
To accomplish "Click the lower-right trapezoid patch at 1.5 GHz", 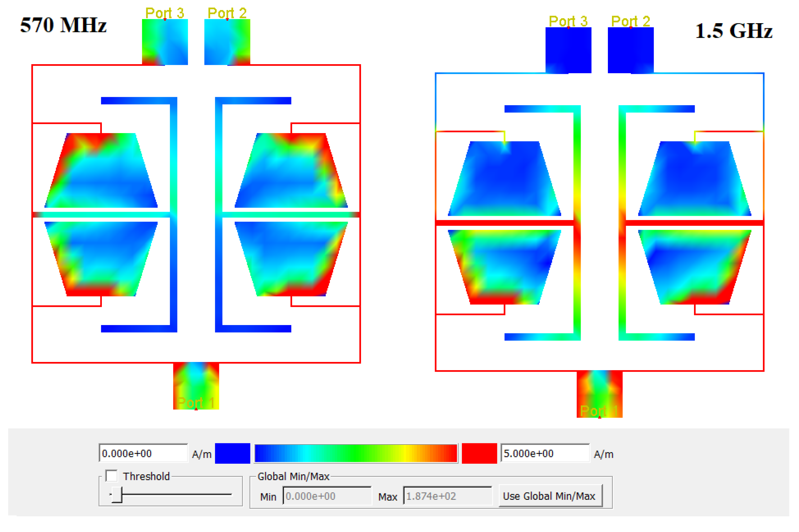I will (694, 267).
